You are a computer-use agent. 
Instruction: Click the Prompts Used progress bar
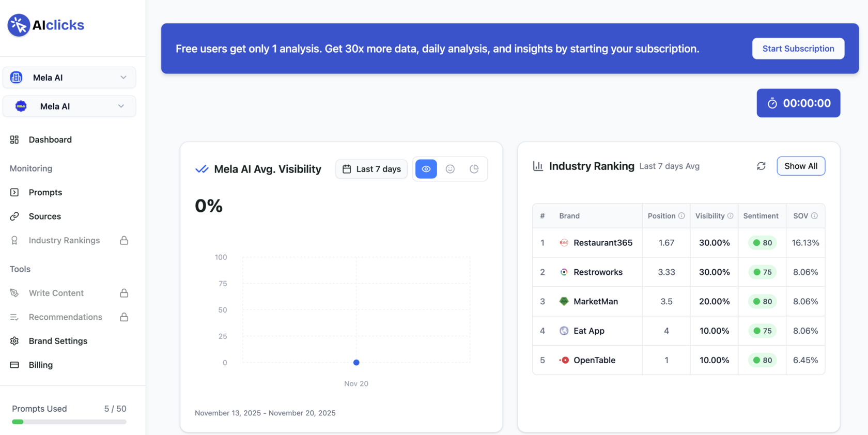pyautogui.click(x=69, y=422)
